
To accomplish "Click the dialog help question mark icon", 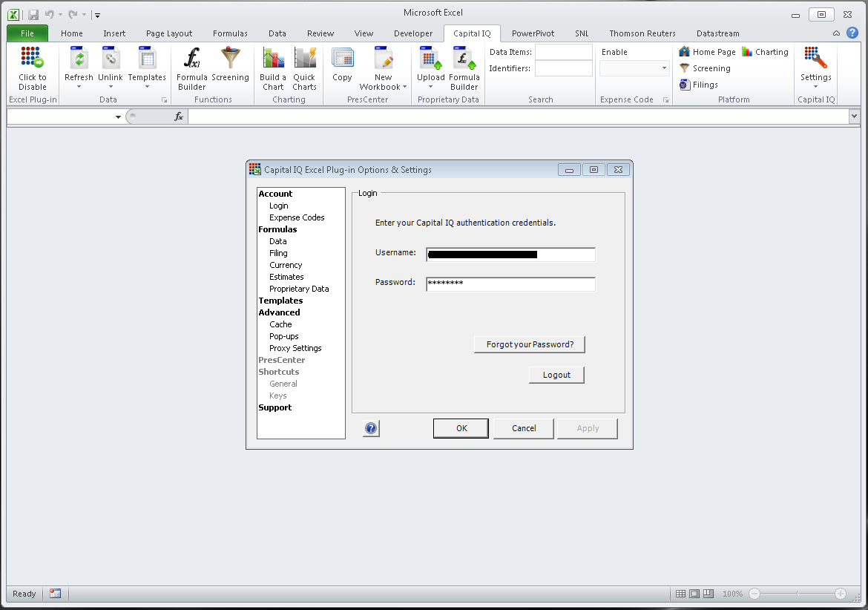I will click(371, 428).
